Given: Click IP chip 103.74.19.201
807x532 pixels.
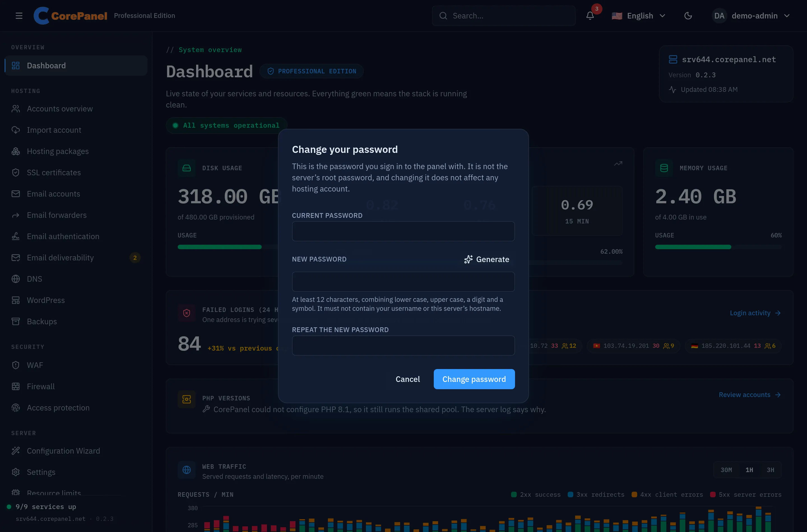Looking at the screenshot, I should [x=633, y=346].
